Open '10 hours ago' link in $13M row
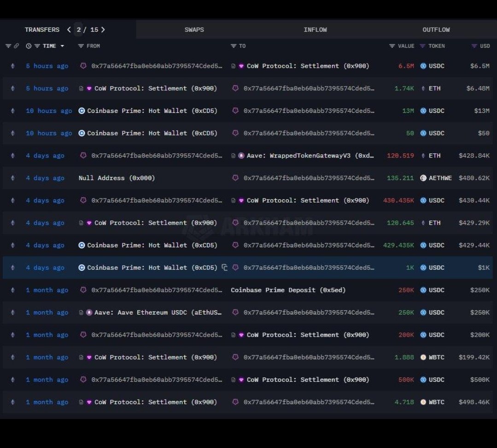The height and width of the screenshot is (448, 497). 49,111
